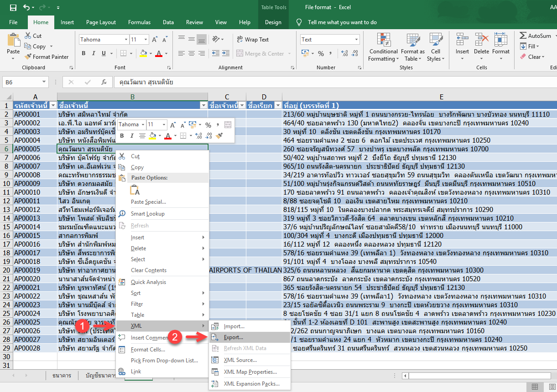
Task: Toggle Bold in the ribbon Font group
Action: [x=84, y=53]
